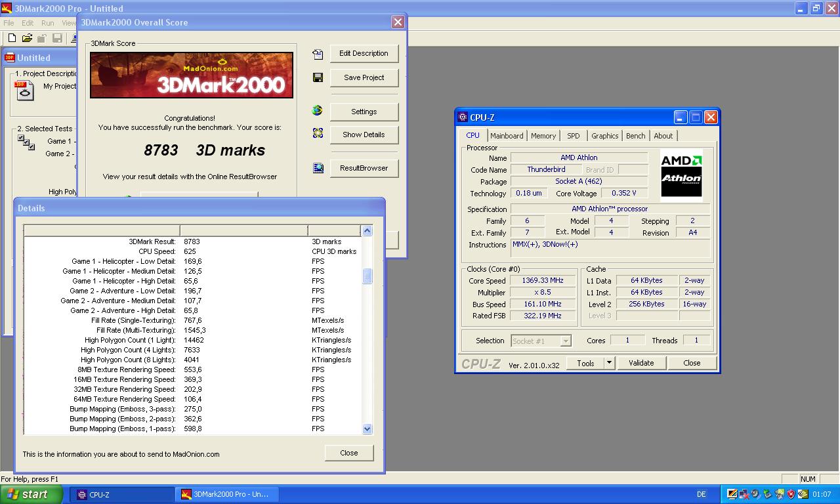Click the NVIDIA tray icon next to clock
This screenshot has height=504, width=840.
point(803,494)
